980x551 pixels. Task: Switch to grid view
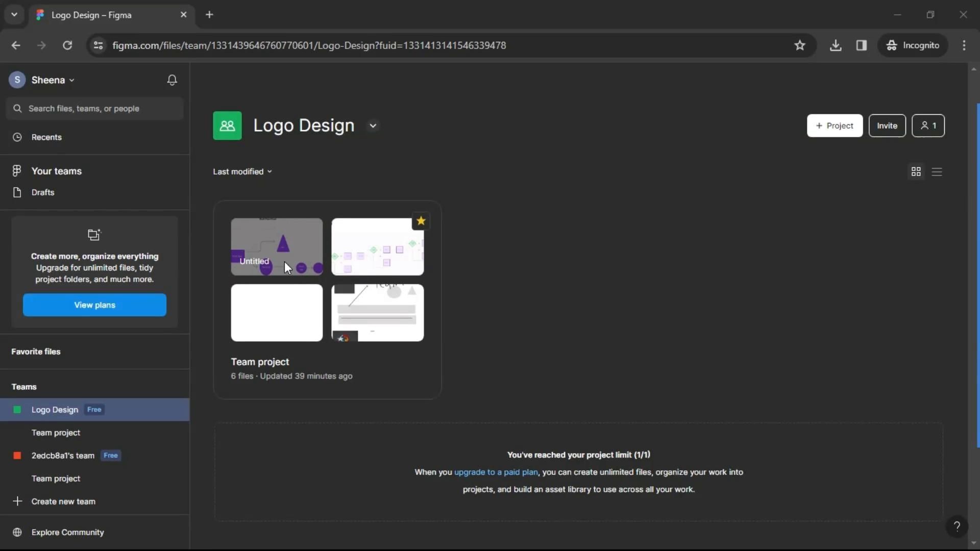(916, 172)
